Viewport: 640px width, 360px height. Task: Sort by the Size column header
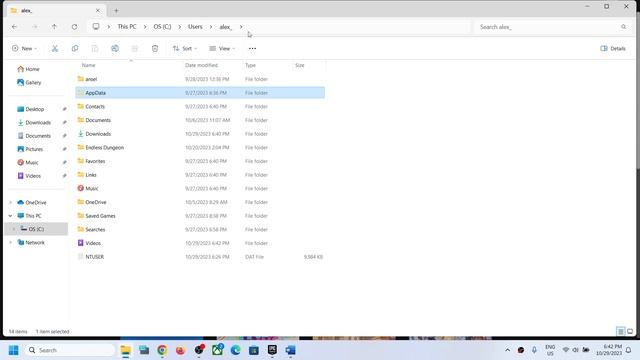click(x=300, y=65)
